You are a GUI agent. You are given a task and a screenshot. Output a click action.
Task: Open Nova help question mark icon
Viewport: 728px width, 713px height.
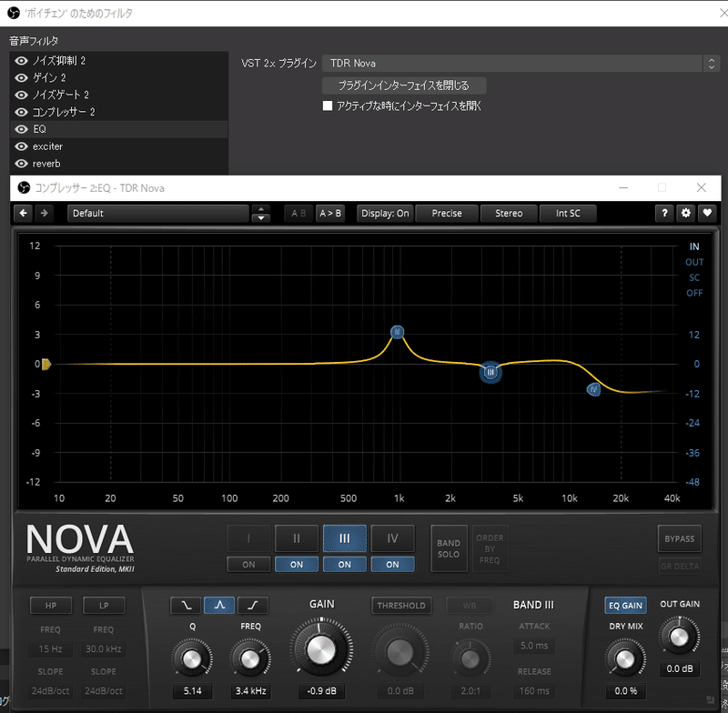[664, 214]
